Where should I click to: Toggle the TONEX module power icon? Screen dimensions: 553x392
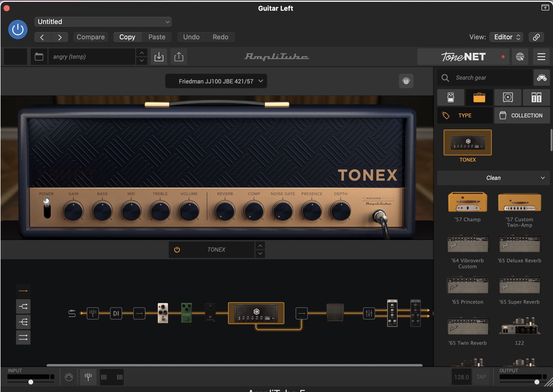177,250
